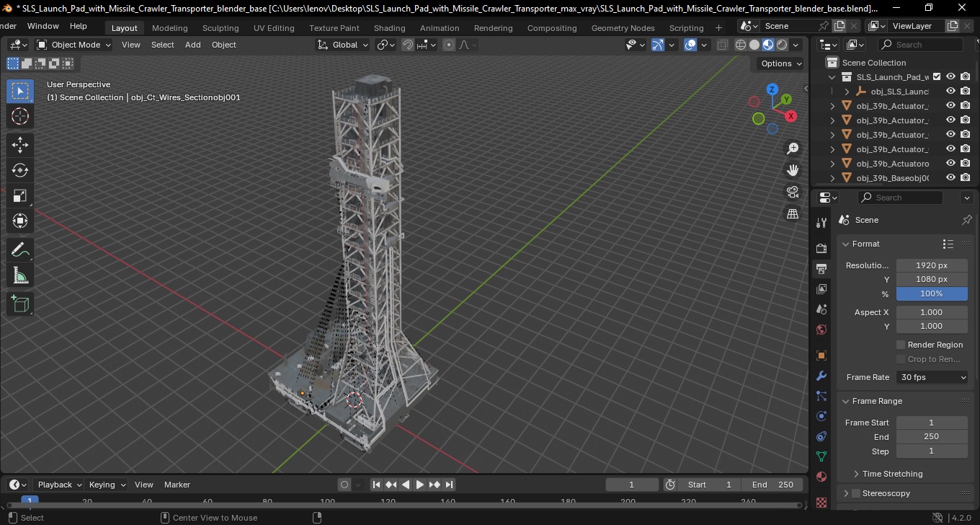Open the Output properties tab
The height and width of the screenshot is (525, 980).
pos(821,269)
